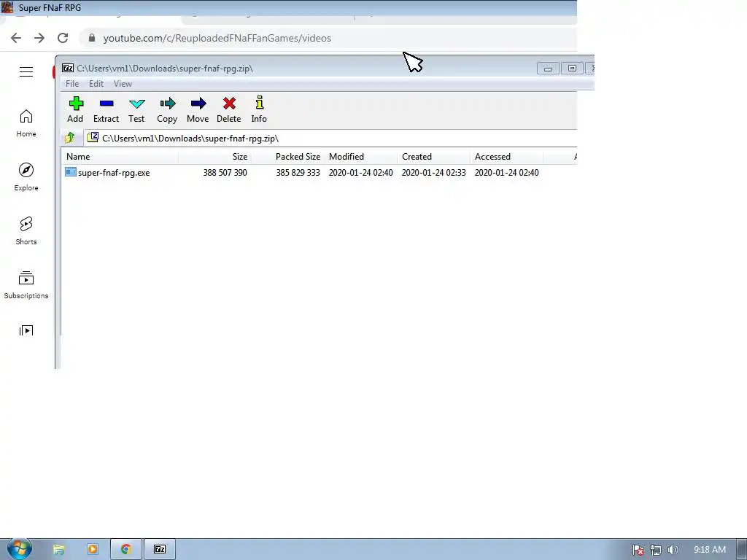Viewport: 747px width, 560px height.
Task: Open the 7-Zip File menu
Action: point(72,84)
